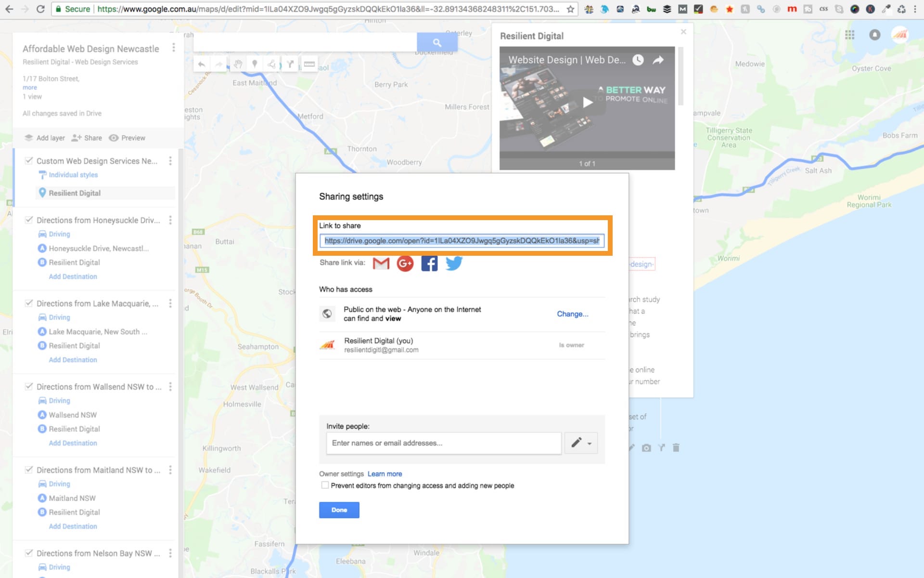The height and width of the screenshot is (578, 924).
Task: Toggle Directions from Wallsend NSW layer checkbox
Action: click(29, 387)
